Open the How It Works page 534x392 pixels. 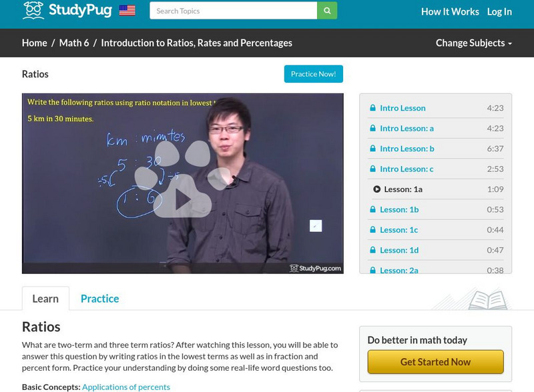click(450, 11)
